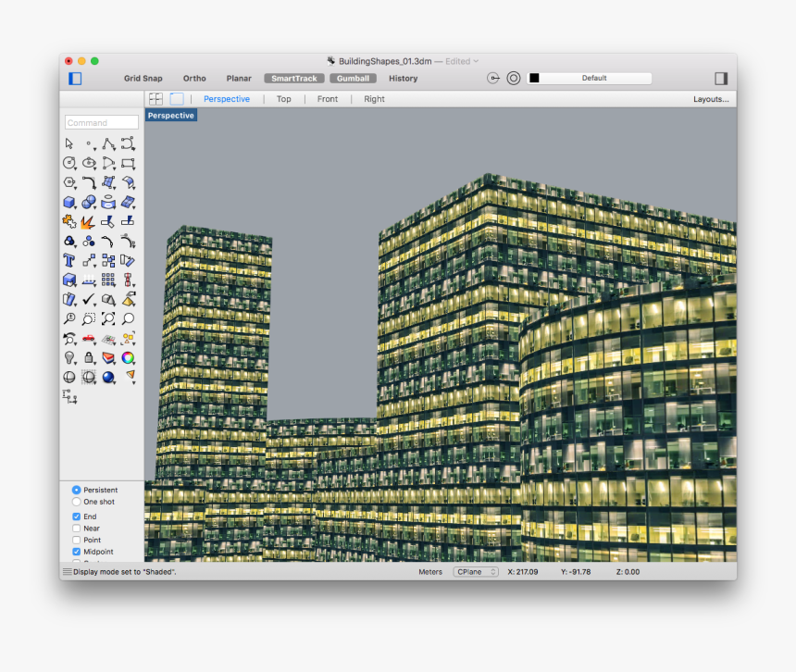Click the blue render sphere icon
The image size is (796, 672).
pyautogui.click(x=108, y=377)
